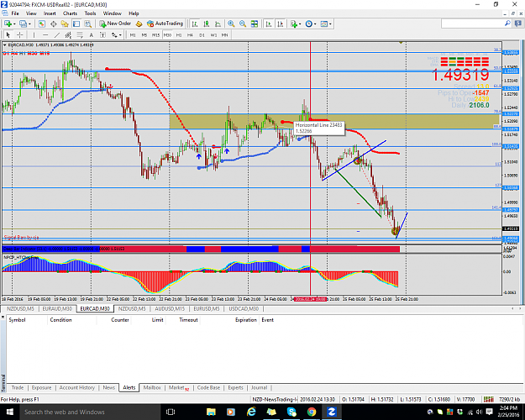Switch chart to candlesticks style
Image resolution: width=525 pixels, height=420 pixels.
pyautogui.click(x=207, y=24)
